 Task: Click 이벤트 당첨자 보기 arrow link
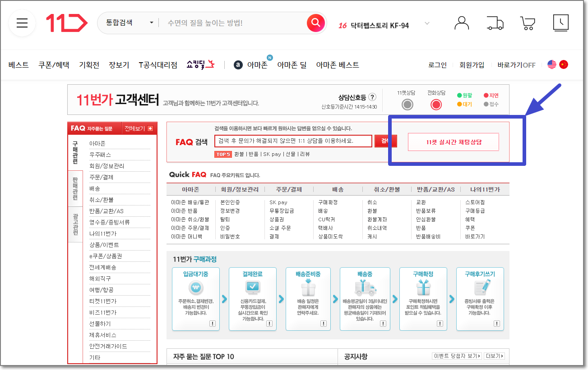(456, 356)
